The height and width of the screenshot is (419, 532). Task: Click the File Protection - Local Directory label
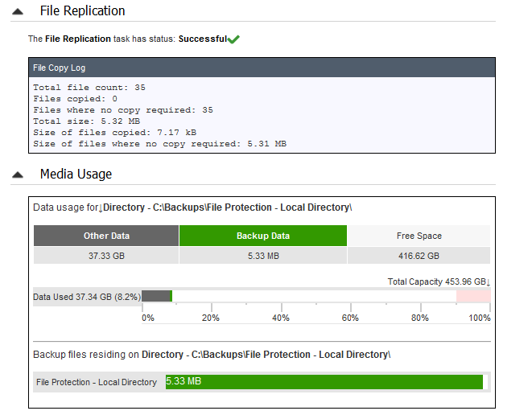97,382
